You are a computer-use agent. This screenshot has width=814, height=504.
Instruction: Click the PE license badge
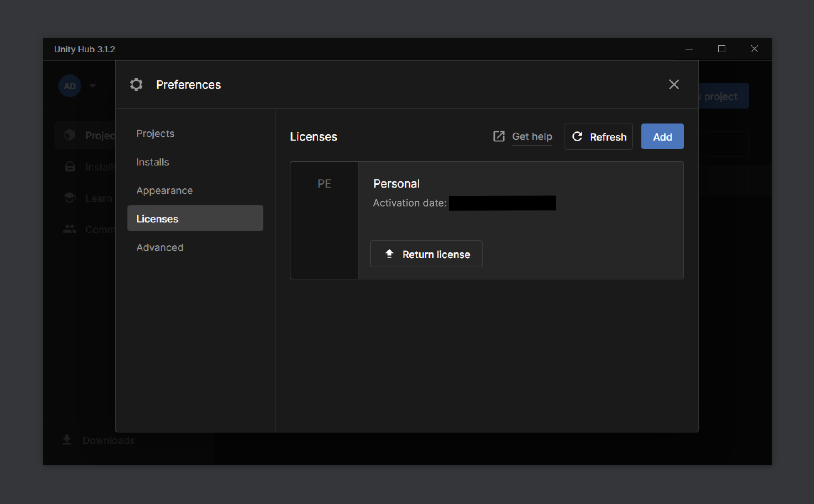coord(324,184)
